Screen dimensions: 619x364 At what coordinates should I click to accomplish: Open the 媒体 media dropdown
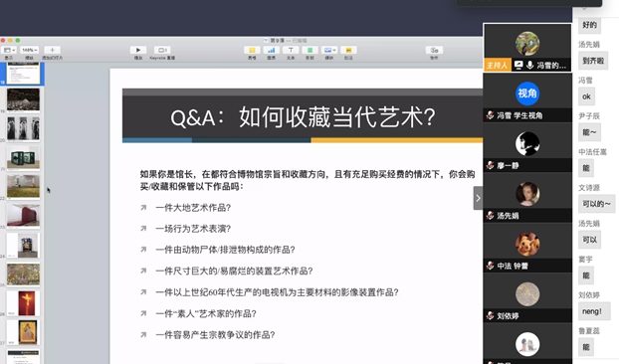point(329,50)
